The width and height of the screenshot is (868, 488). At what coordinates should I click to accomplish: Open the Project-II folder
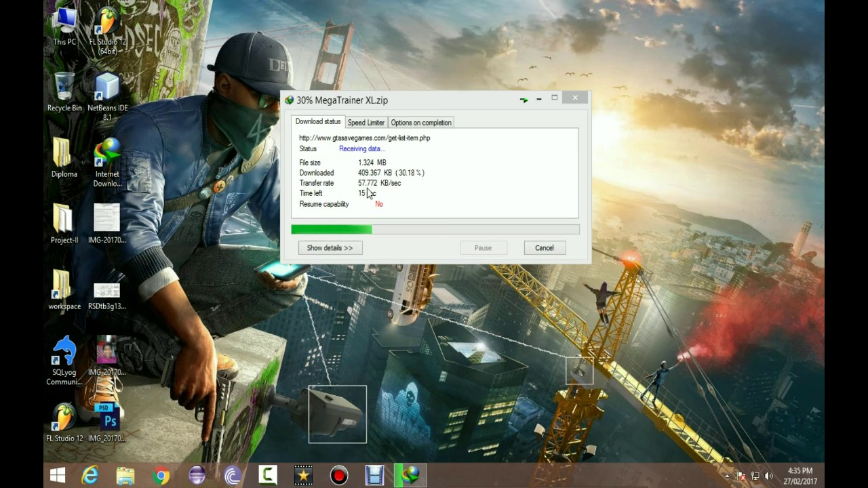click(x=64, y=224)
